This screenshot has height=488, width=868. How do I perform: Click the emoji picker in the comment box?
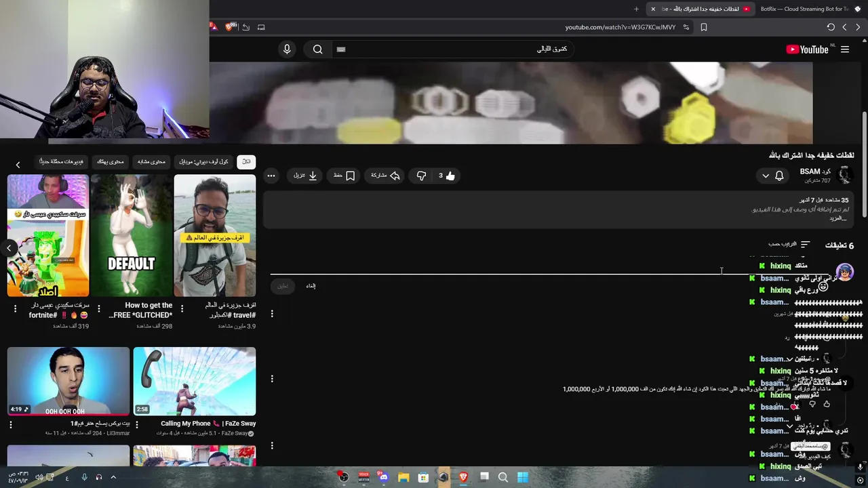823,287
